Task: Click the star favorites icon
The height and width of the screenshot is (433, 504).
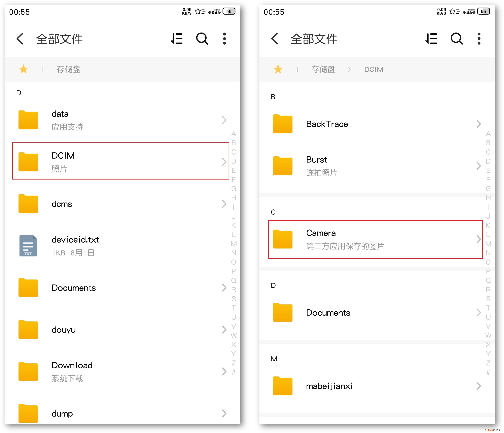Action: tap(23, 69)
